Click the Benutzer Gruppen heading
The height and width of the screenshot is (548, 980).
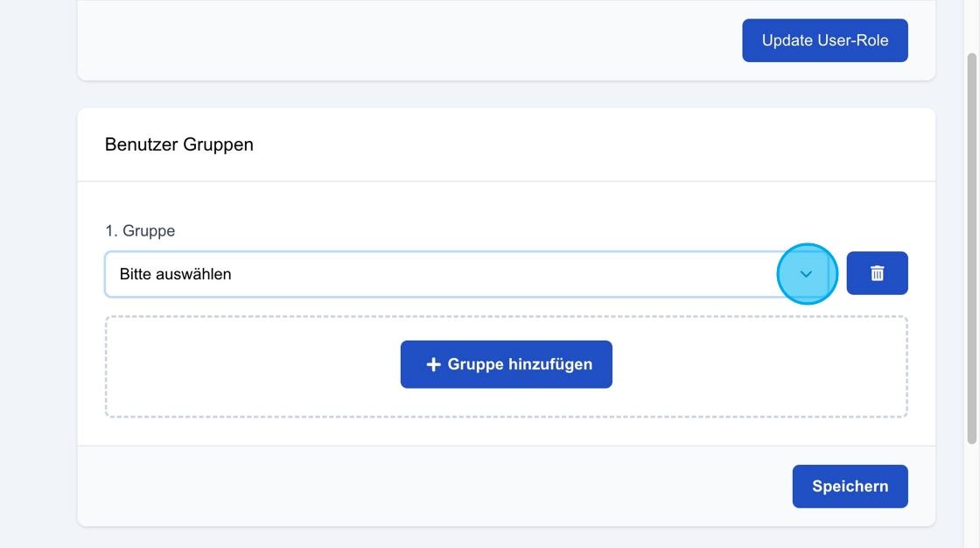(179, 144)
